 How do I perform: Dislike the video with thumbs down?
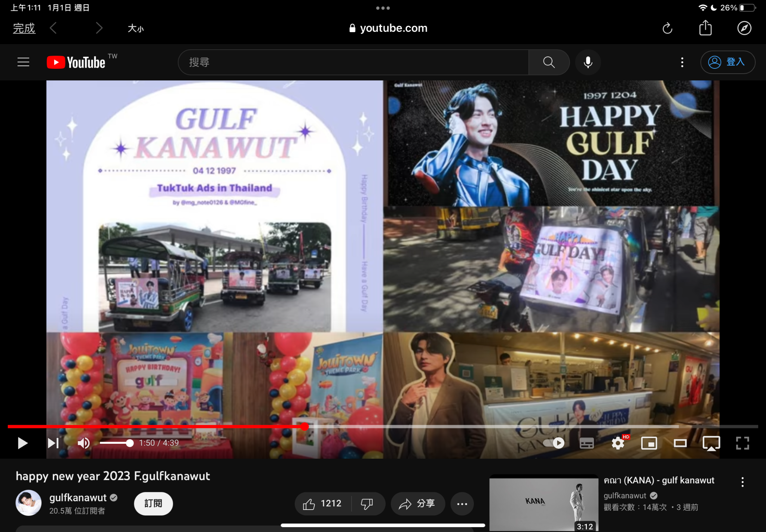[367, 504]
